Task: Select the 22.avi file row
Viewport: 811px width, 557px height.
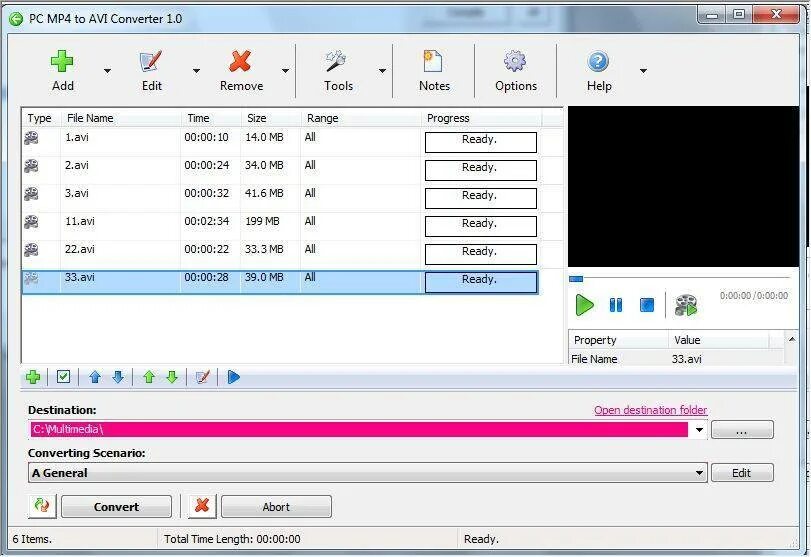Action: (x=280, y=254)
